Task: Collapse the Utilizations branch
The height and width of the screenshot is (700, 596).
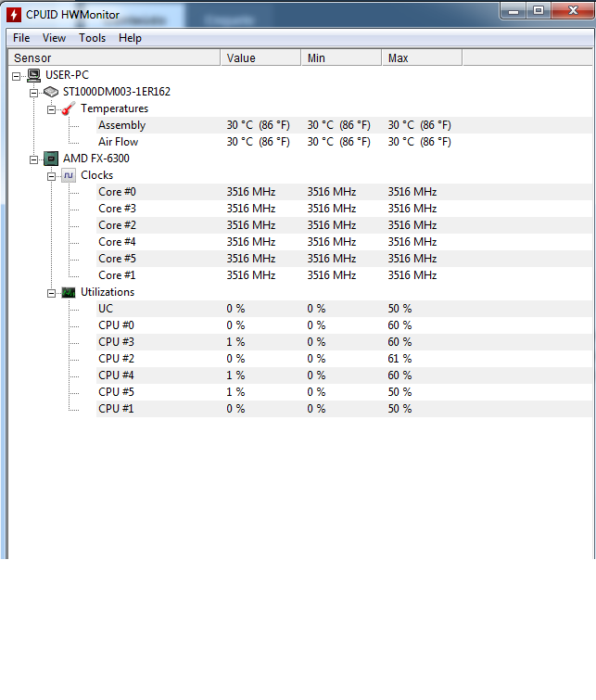Action: 51,293
